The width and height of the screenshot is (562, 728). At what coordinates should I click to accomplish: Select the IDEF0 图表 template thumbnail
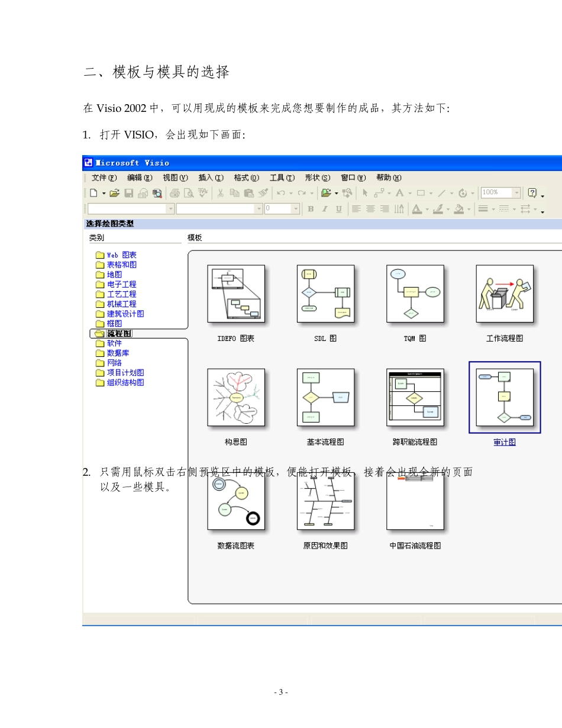coord(236,294)
